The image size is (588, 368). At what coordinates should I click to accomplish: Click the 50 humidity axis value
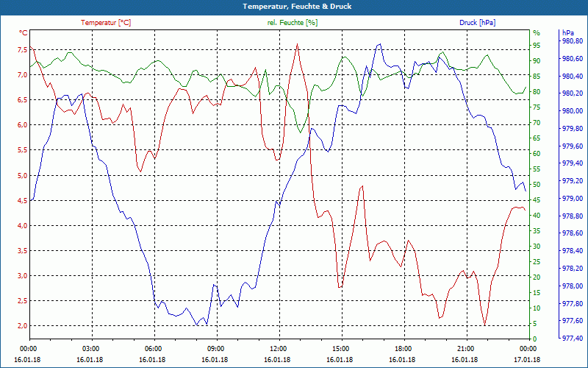pyautogui.click(x=537, y=185)
